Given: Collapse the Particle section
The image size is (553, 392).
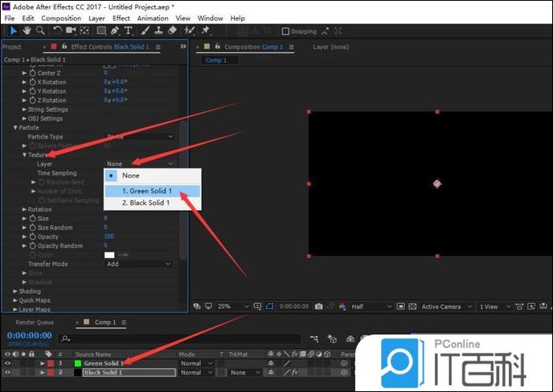Looking at the screenshot, I should pyautogui.click(x=15, y=128).
